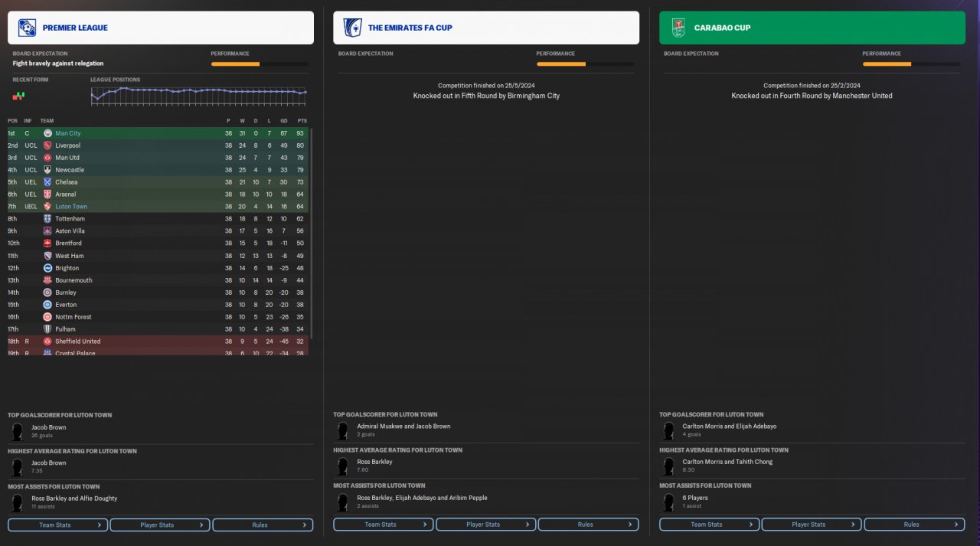
Task: Click Bournemouth club badge
Action: coord(47,280)
